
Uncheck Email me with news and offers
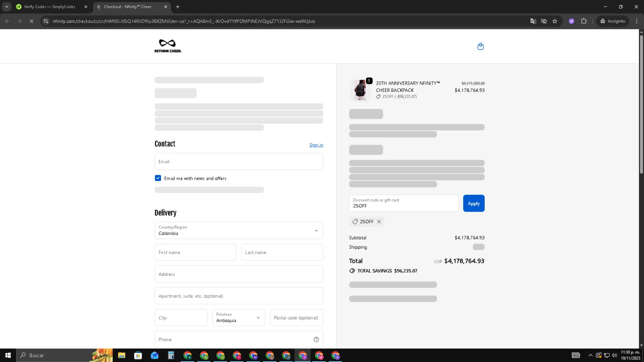click(x=158, y=178)
